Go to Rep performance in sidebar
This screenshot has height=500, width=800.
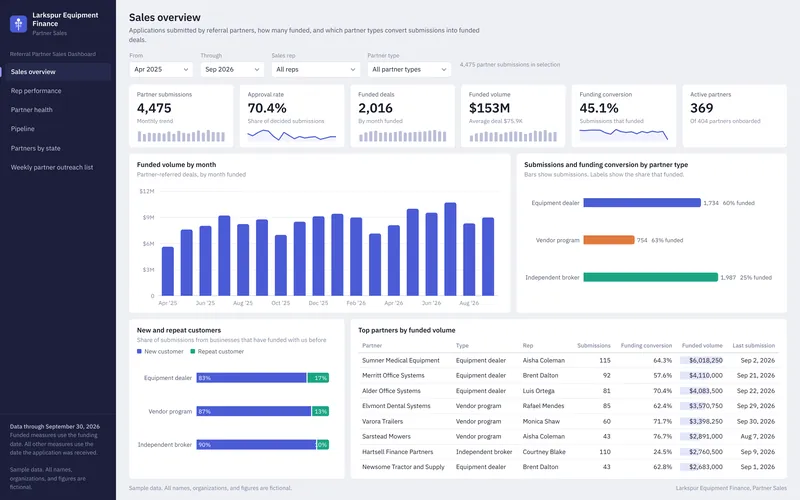pyautogui.click(x=56, y=91)
